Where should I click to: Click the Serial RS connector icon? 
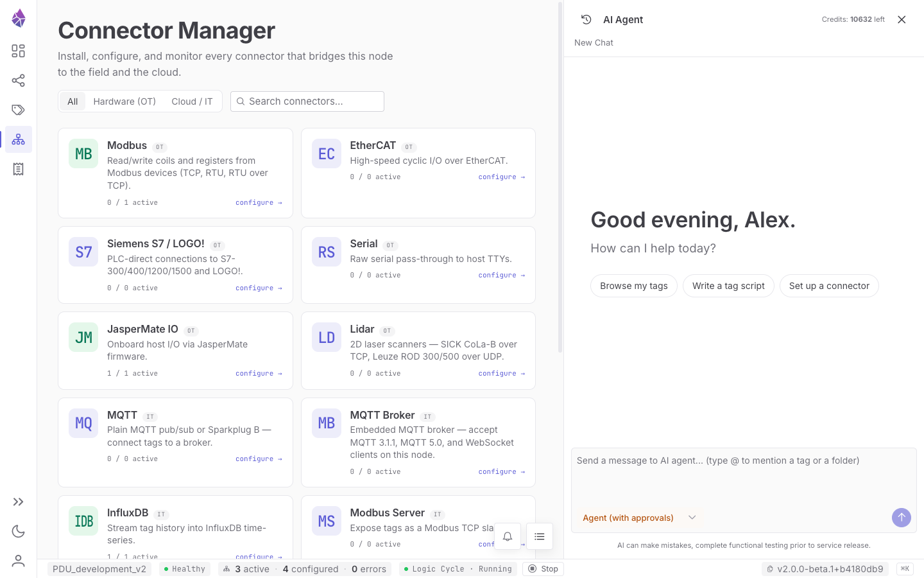click(327, 252)
